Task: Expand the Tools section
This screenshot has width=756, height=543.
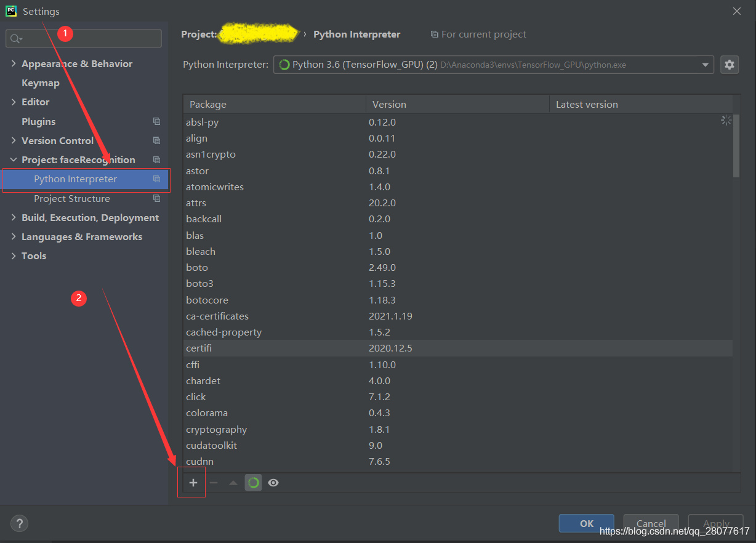Action: tap(14, 255)
